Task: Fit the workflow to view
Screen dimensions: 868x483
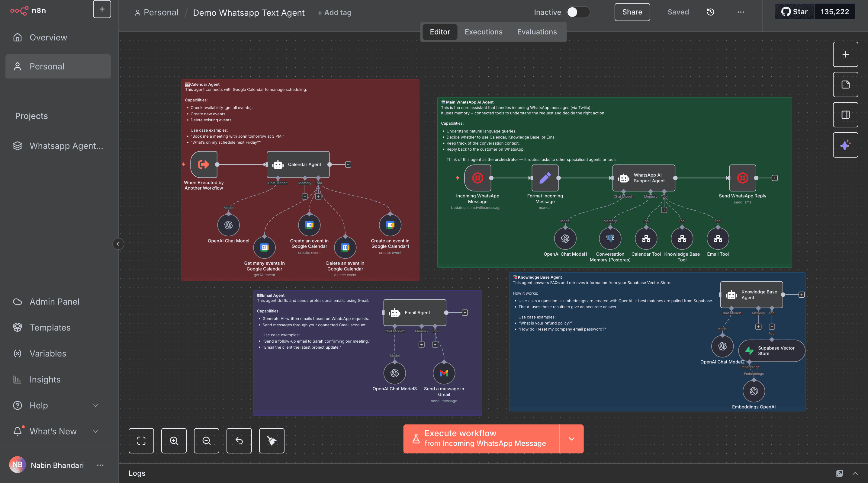Action: click(x=141, y=440)
